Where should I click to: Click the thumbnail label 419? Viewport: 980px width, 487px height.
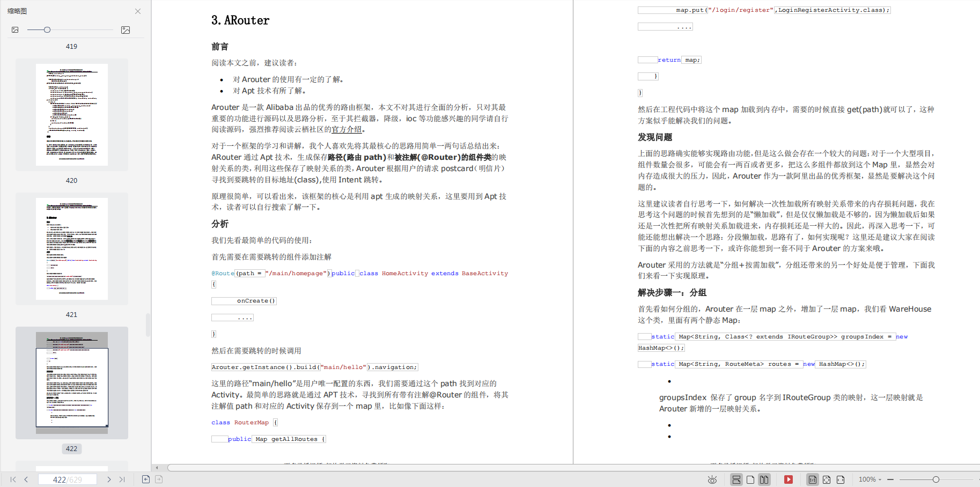tap(71, 47)
